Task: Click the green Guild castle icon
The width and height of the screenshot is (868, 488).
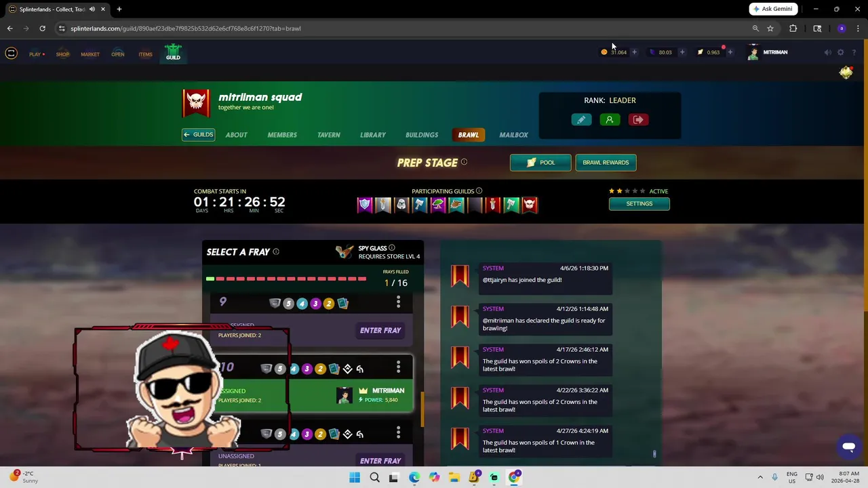Action: click(173, 52)
